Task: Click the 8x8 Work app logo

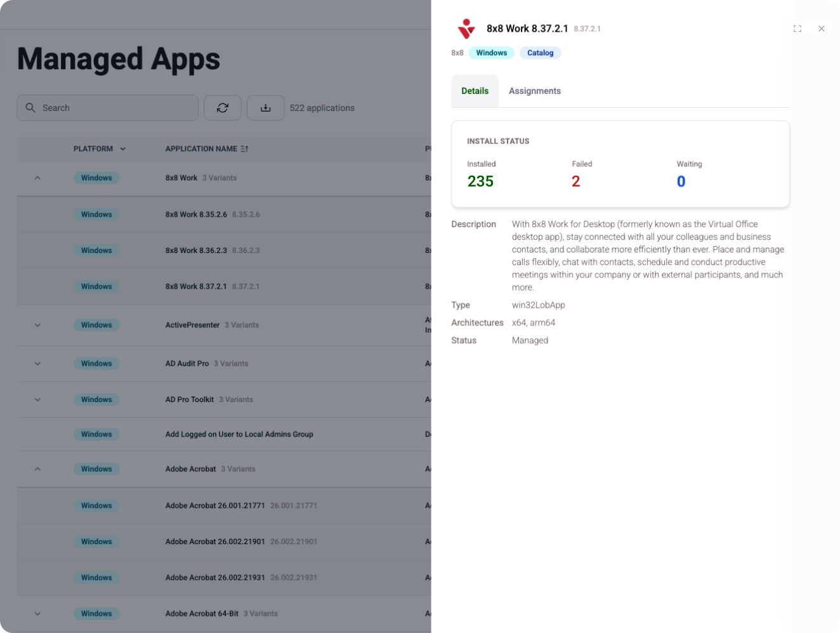Action: coord(466,29)
